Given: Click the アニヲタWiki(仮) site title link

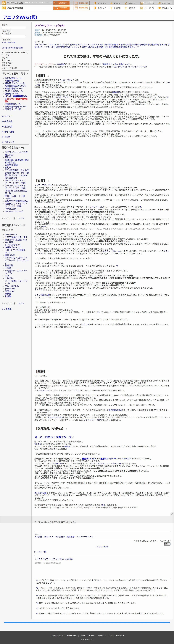Looking at the screenshot, I should (x=20, y=17).
